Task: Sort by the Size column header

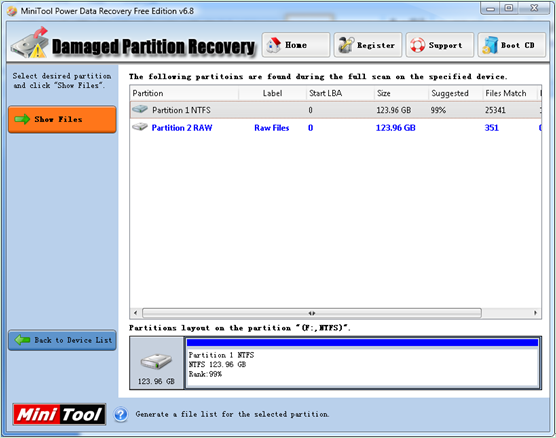Action: pos(401,93)
